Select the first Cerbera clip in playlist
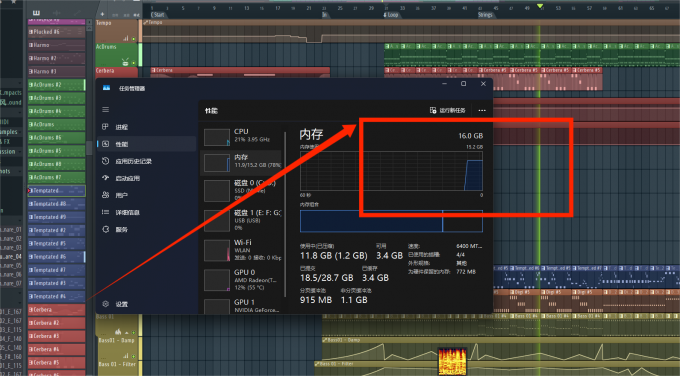This screenshot has width=680, height=376. click(x=240, y=72)
